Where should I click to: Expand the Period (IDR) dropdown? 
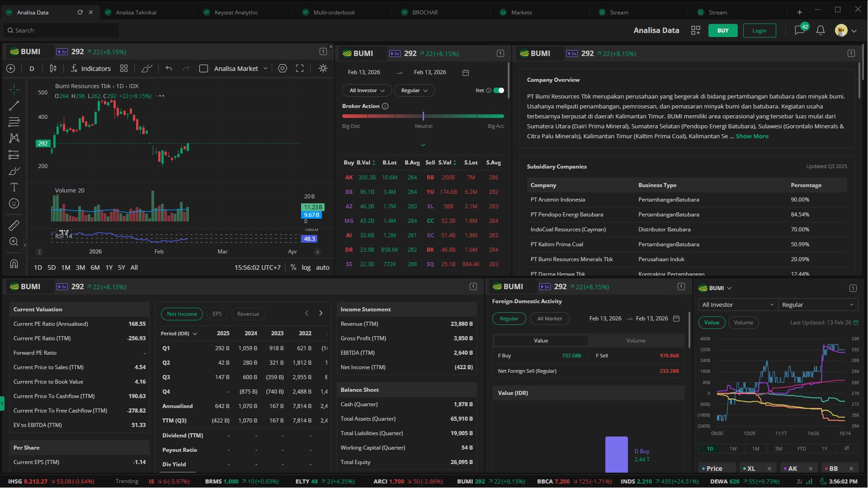[179, 333]
